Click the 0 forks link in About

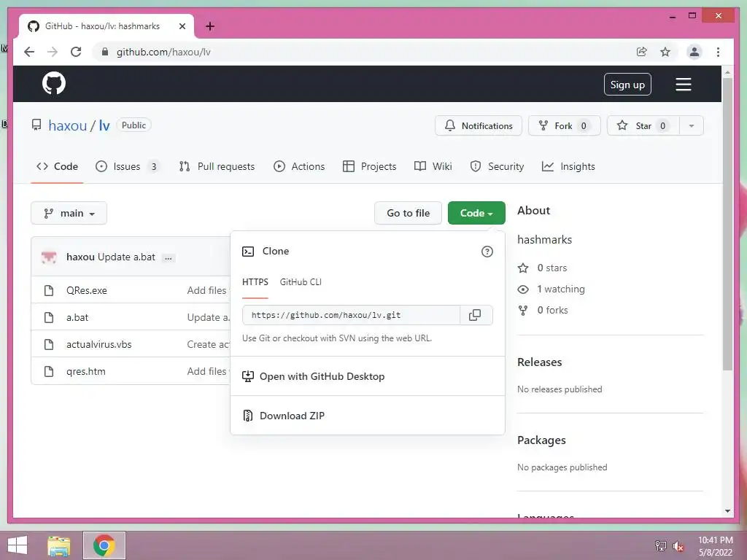(x=543, y=311)
